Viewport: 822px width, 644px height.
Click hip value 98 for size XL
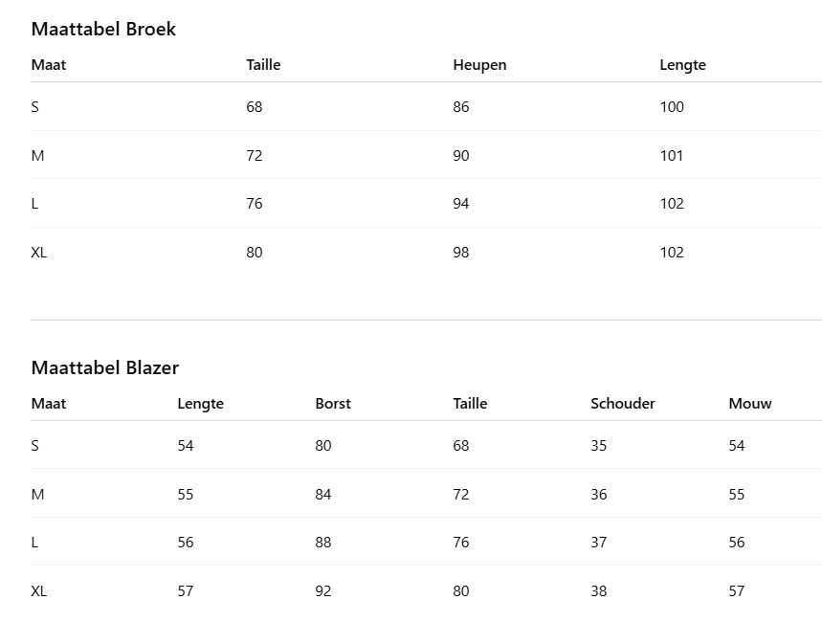461,253
